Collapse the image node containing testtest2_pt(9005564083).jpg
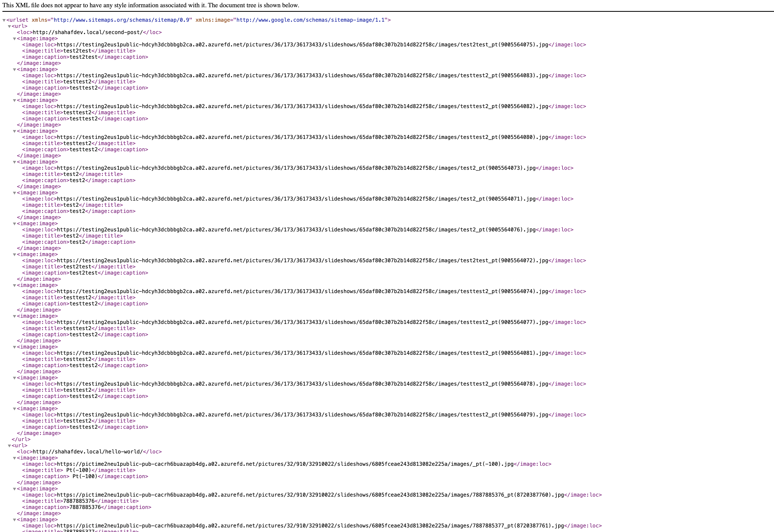Viewport: 774px width, 532px height. coord(14,70)
